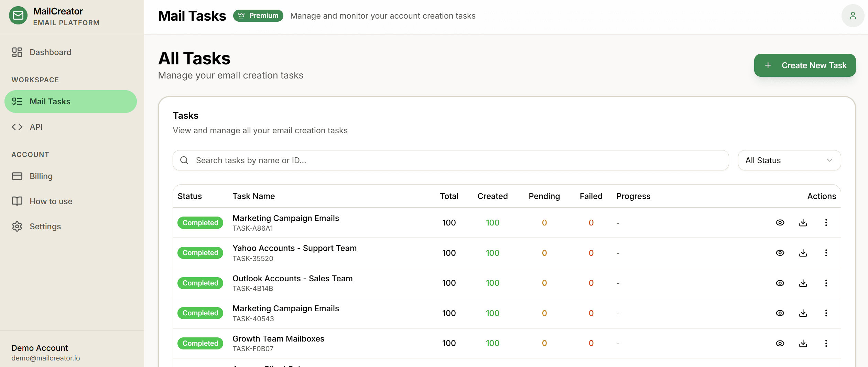Focus the search tasks input field
Screen dimensions: 868x367
pyautogui.click(x=451, y=160)
